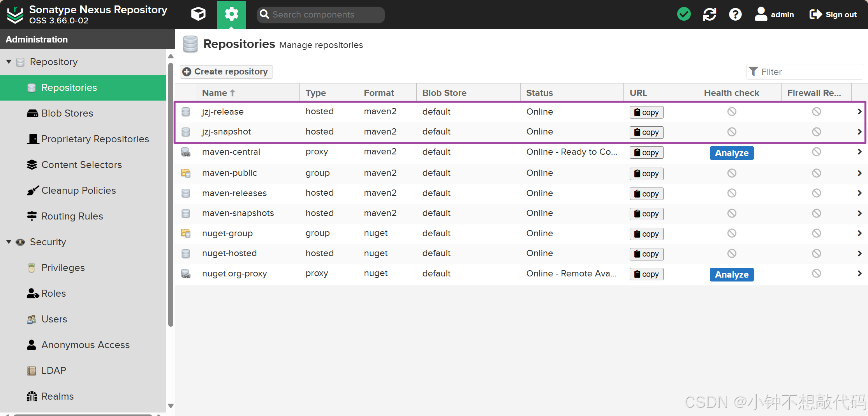Open the help question mark icon
Viewport: 868px width, 416px height.
735,14
